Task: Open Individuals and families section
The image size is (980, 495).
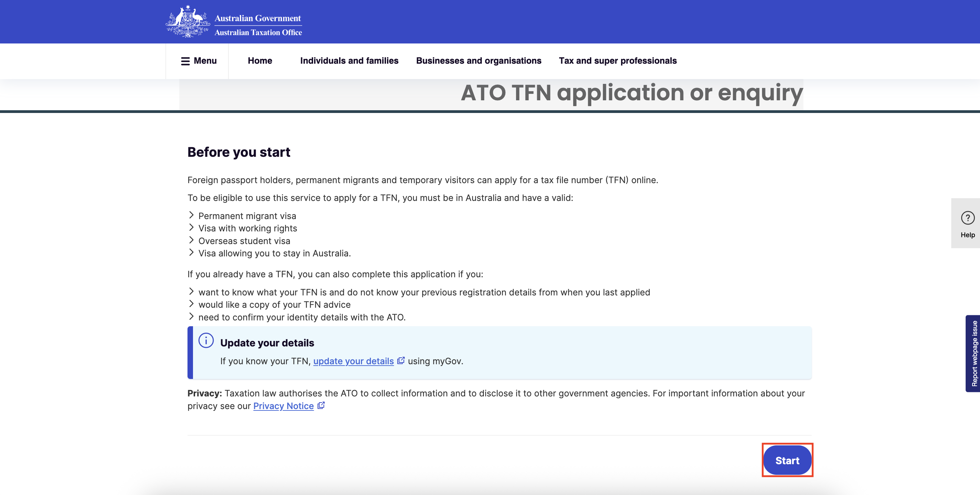Action: [x=349, y=61]
